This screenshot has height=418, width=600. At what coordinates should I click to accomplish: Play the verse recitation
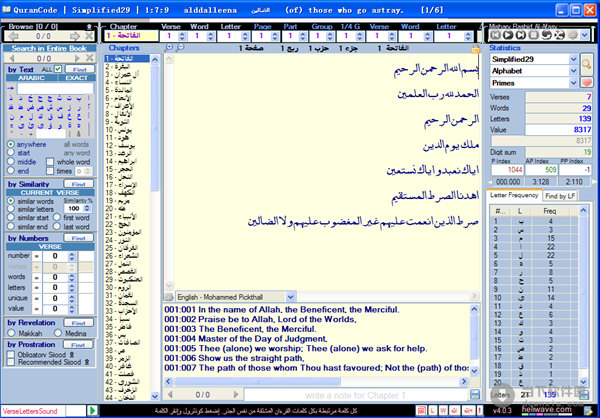pos(508,35)
